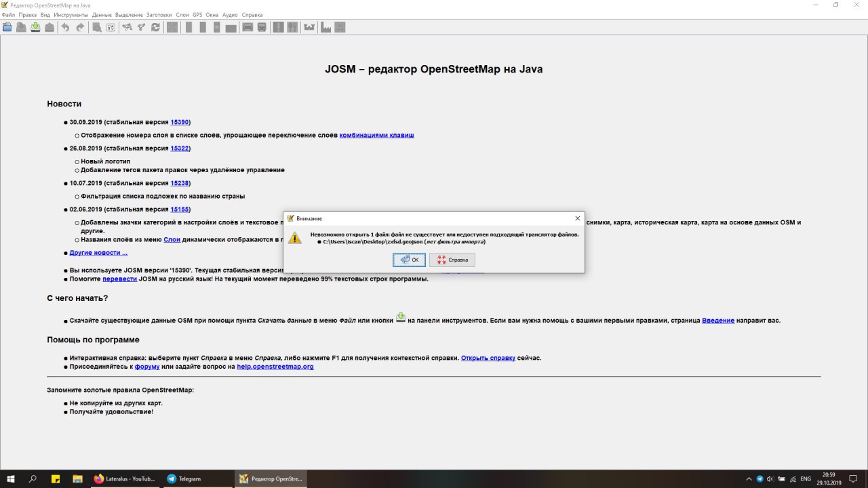
Task: Open the version 15390 link
Action: [180, 122]
